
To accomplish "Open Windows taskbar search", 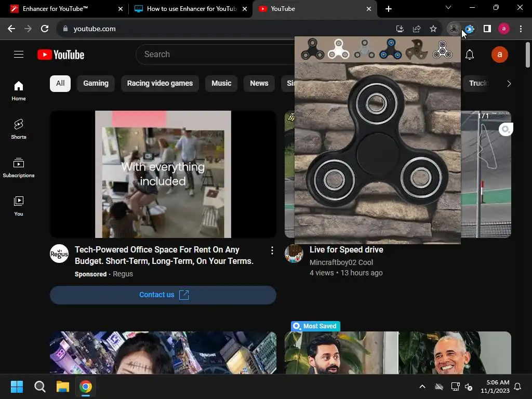I will click(x=40, y=387).
